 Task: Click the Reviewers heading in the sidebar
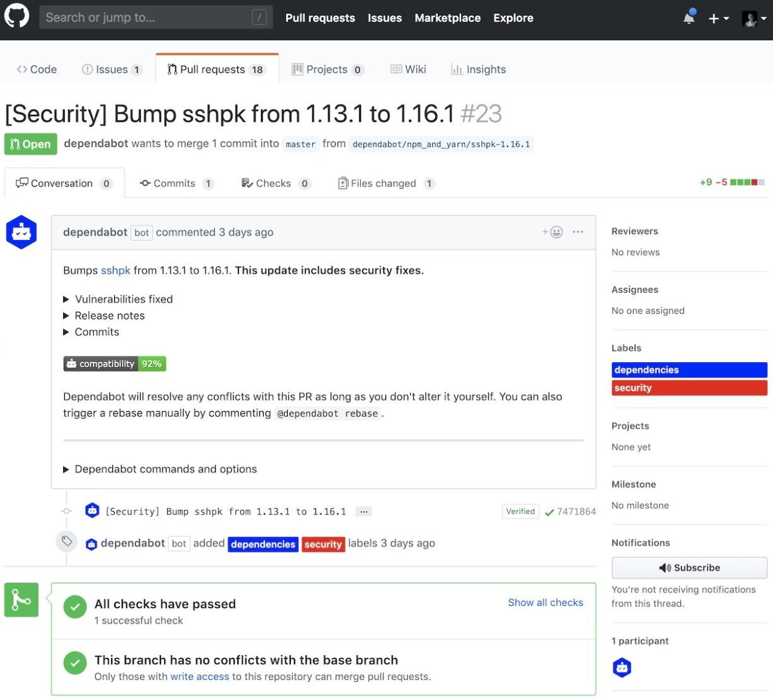coord(635,231)
